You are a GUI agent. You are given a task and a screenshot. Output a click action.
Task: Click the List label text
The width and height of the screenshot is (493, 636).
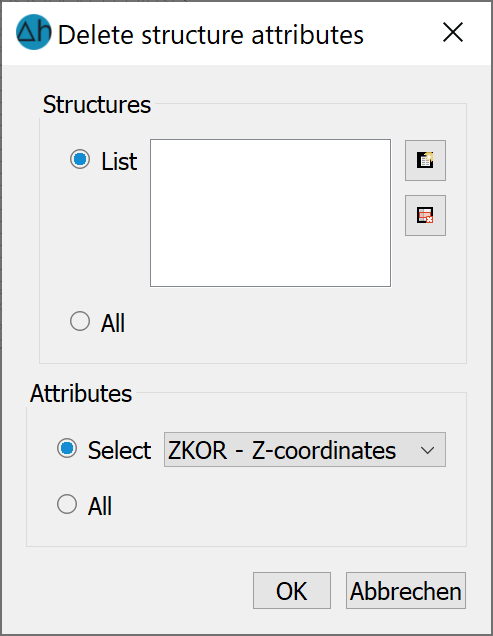(119, 161)
